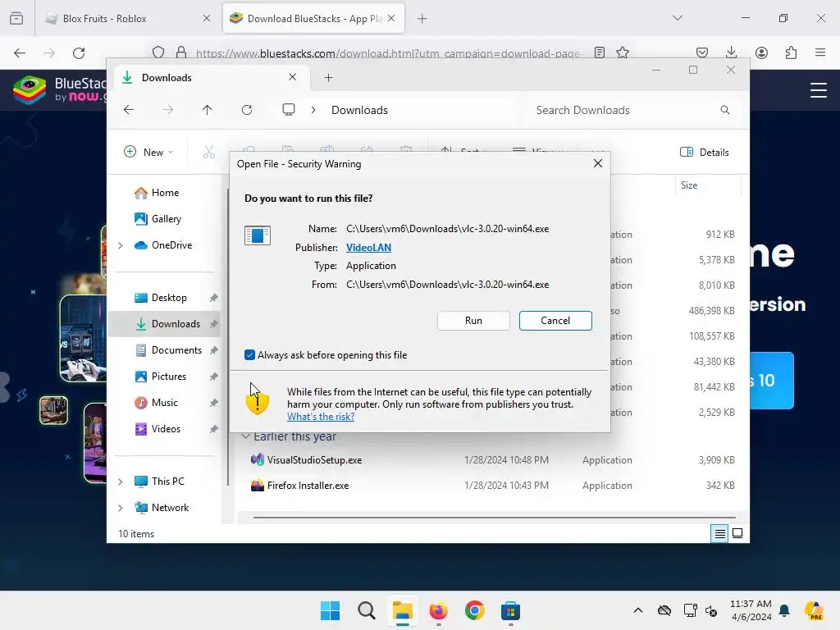Select Home in Explorer sidebar
This screenshot has width=840, height=630.
coord(164,192)
